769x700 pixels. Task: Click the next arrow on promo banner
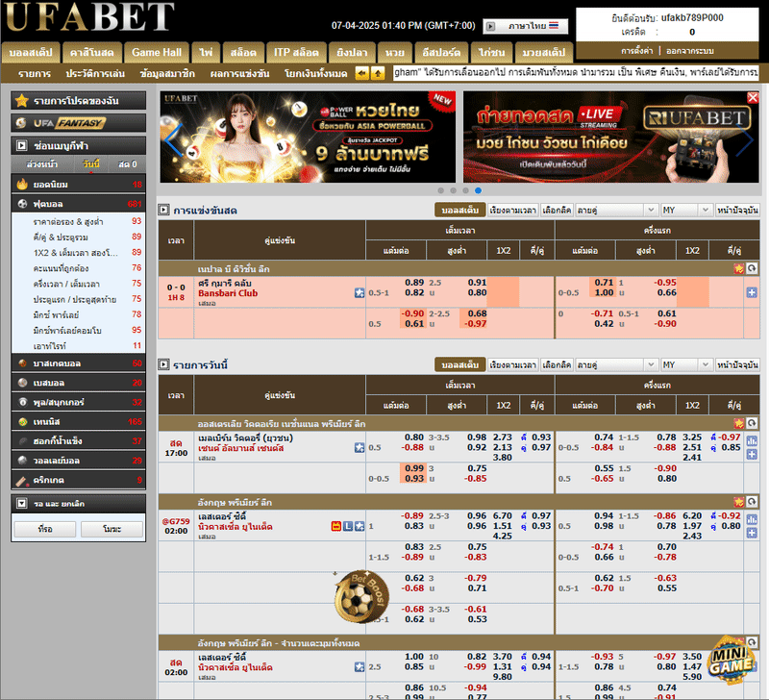(x=748, y=142)
